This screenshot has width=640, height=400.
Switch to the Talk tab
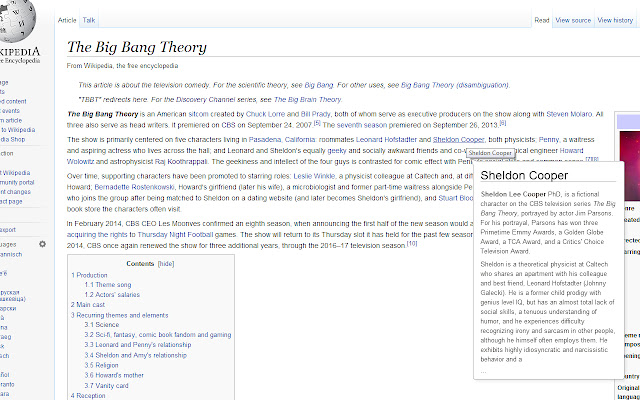(x=89, y=20)
